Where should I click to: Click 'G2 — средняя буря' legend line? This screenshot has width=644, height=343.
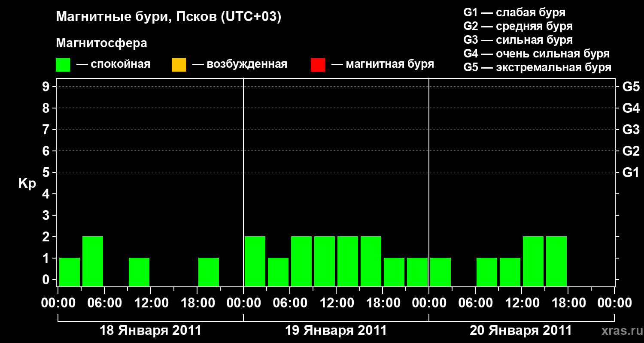tap(518, 26)
